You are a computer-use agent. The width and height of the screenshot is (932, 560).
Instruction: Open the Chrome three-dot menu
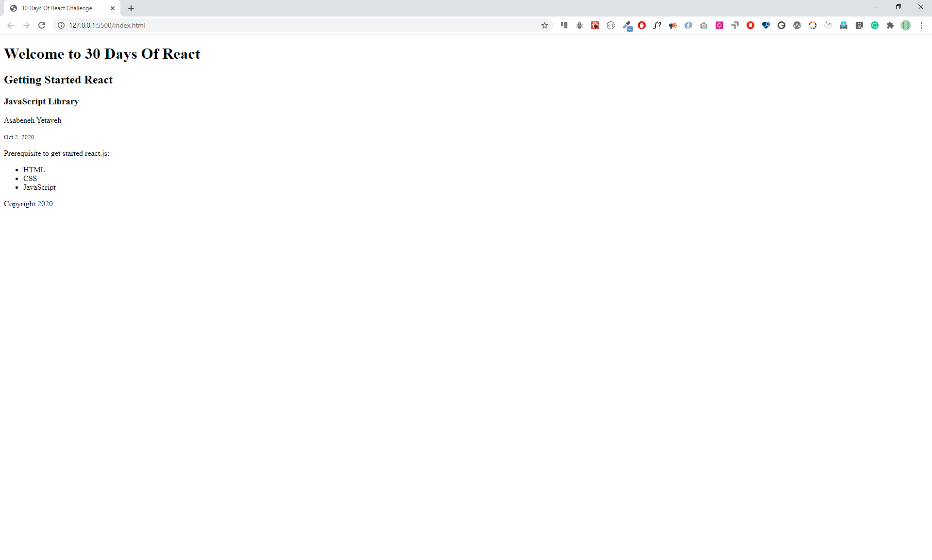tap(921, 25)
